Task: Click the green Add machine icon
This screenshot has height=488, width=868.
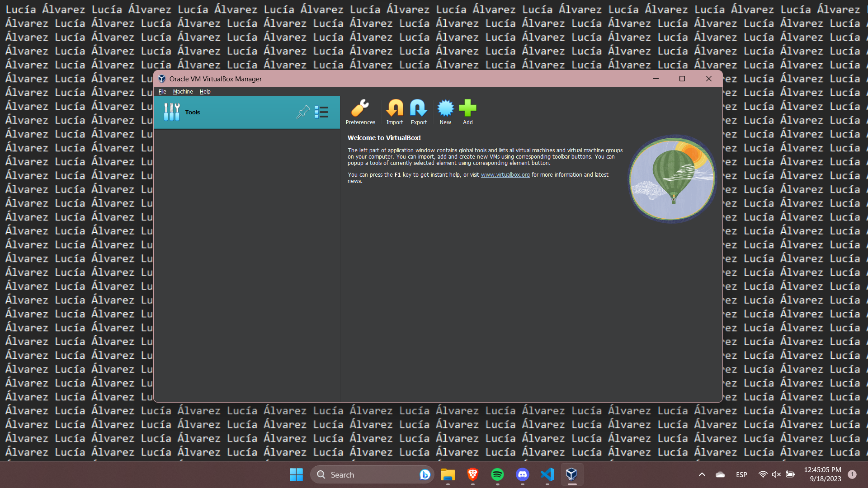Action: (x=467, y=112)
